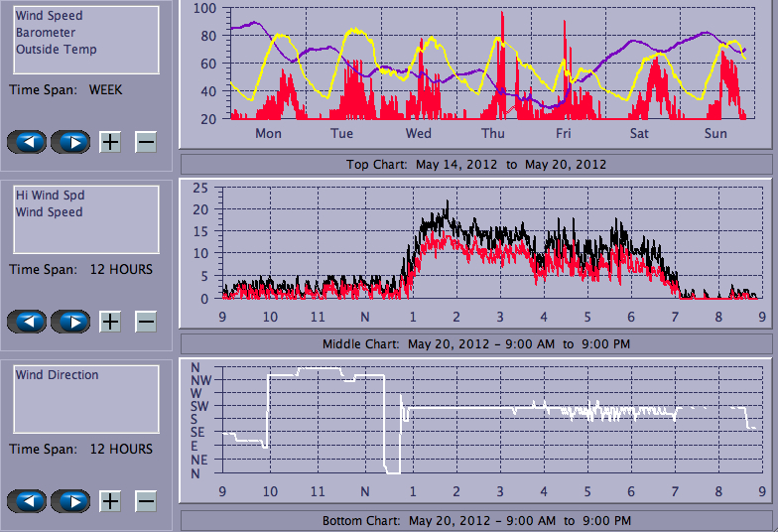Select Barometer in the top chart list
The image size is (778, 532).
click(x=45, y=33)
